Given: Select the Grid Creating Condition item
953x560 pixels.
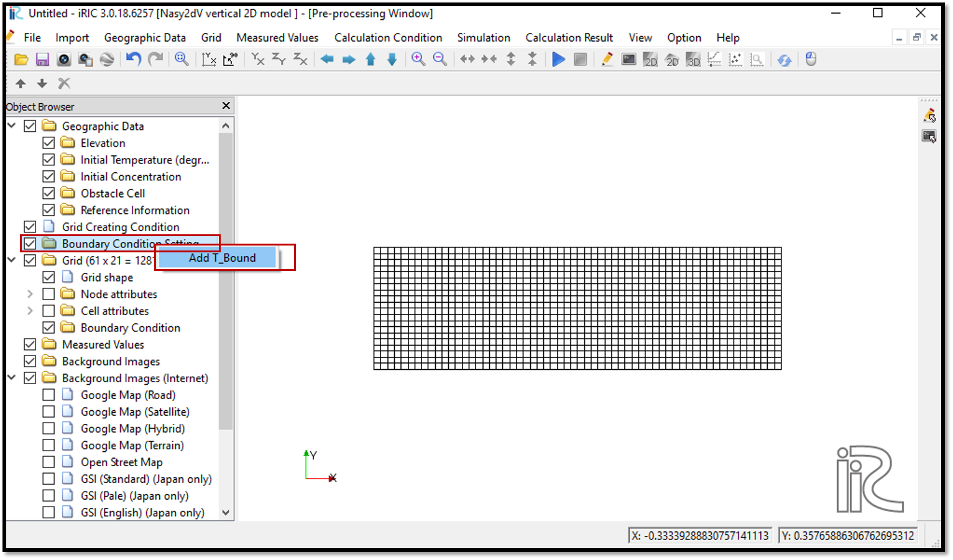Looking at the screenshot, I should (121, 227).
